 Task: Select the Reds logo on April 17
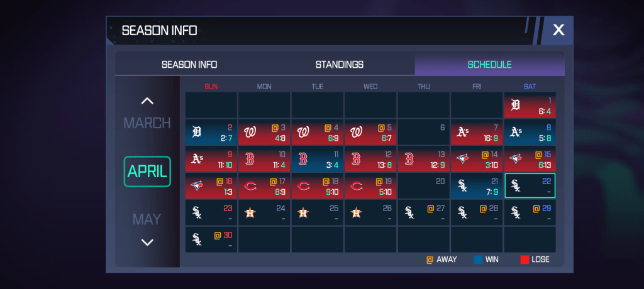[x=250, y=186]
